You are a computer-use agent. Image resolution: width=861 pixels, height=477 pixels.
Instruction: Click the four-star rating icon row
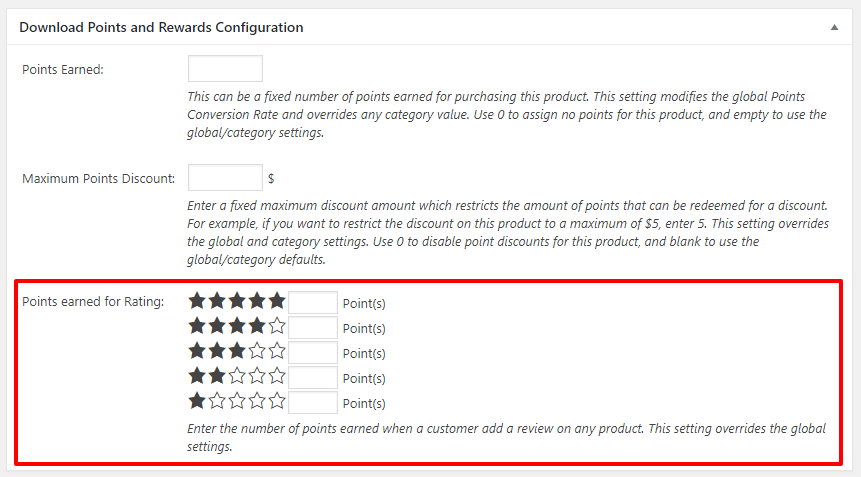pos(237,326)
